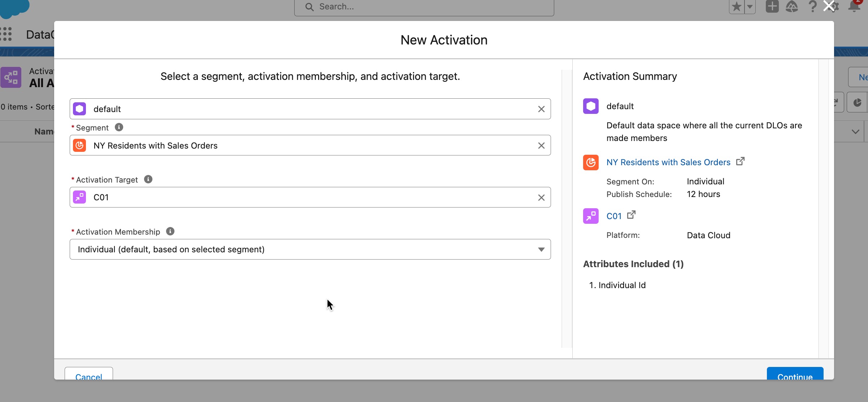Click the Activations object icon

[11, 77]
